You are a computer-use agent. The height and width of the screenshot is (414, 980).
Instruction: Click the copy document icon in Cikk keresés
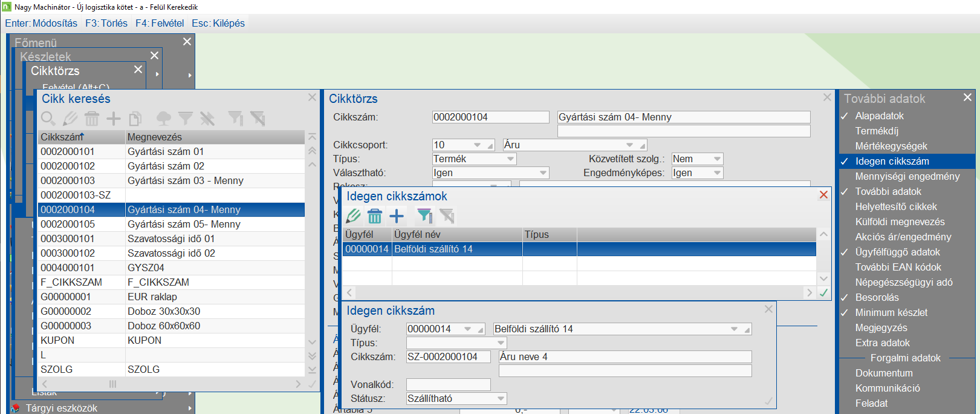pos(135,118)
